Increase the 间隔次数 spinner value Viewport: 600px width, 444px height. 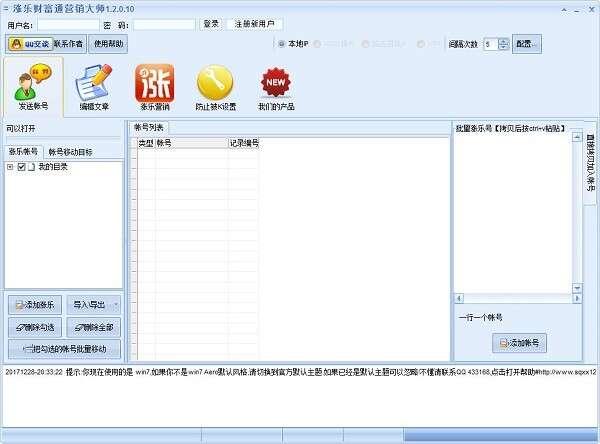[x=503, y=41]
